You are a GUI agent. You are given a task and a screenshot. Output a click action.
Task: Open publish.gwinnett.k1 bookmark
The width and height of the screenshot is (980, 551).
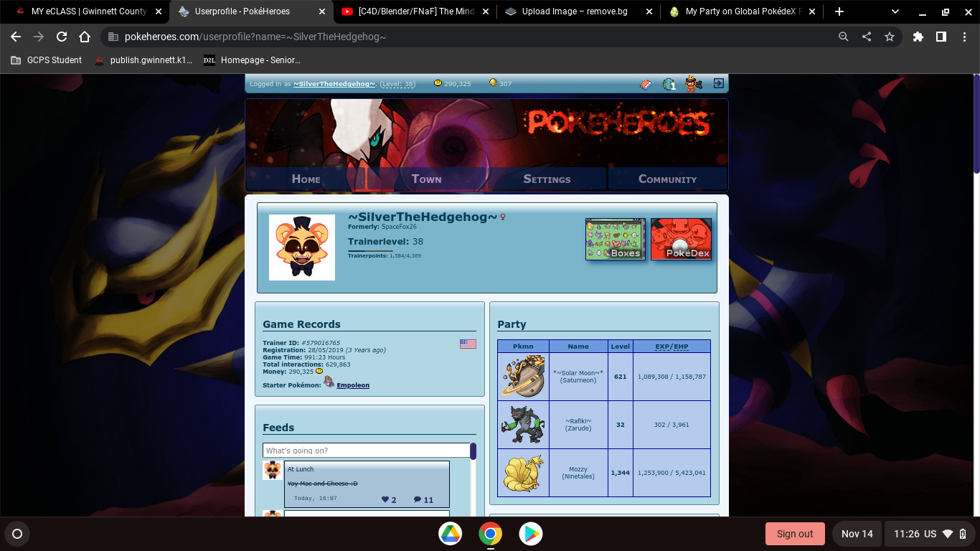click(143, 60)
